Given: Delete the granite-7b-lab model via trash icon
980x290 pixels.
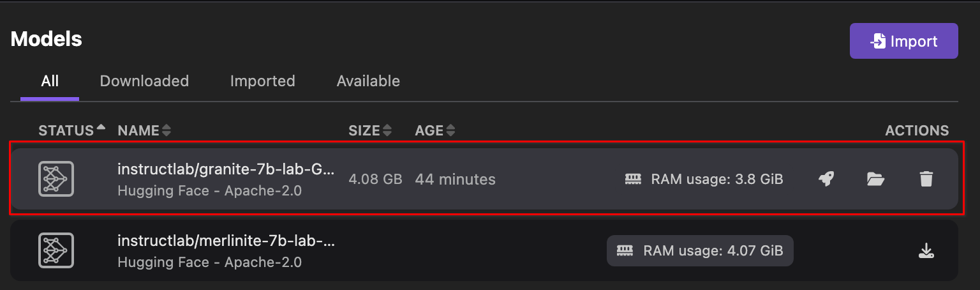Looking at the screenshot, I should pos(926,179).
